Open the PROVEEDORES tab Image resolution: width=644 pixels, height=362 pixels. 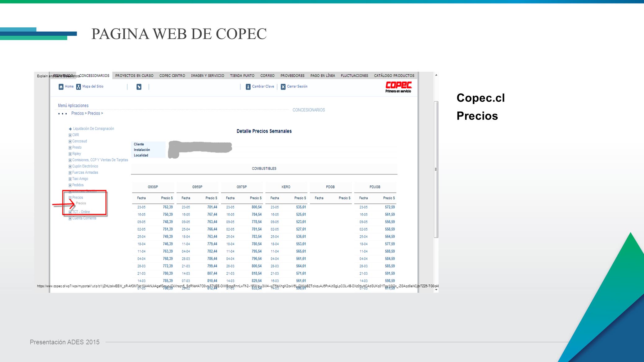click(x=293, y=75)
